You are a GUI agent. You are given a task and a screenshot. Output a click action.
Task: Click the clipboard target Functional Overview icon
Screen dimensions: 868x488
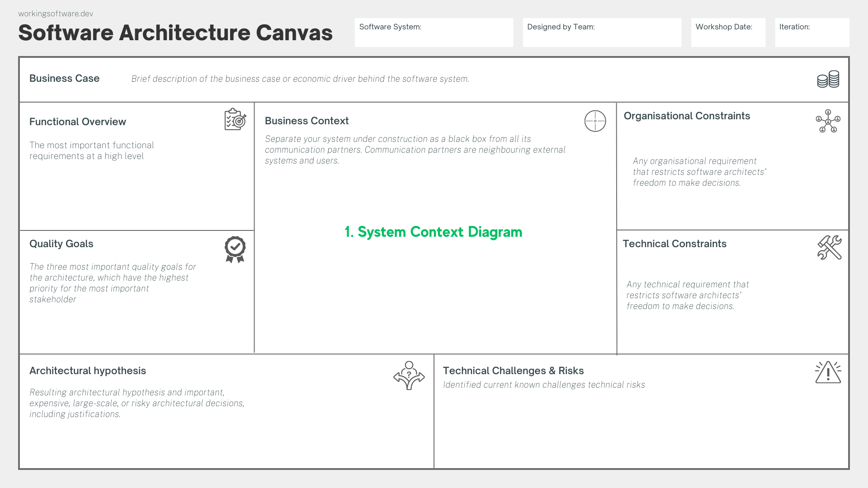point(235,119)
